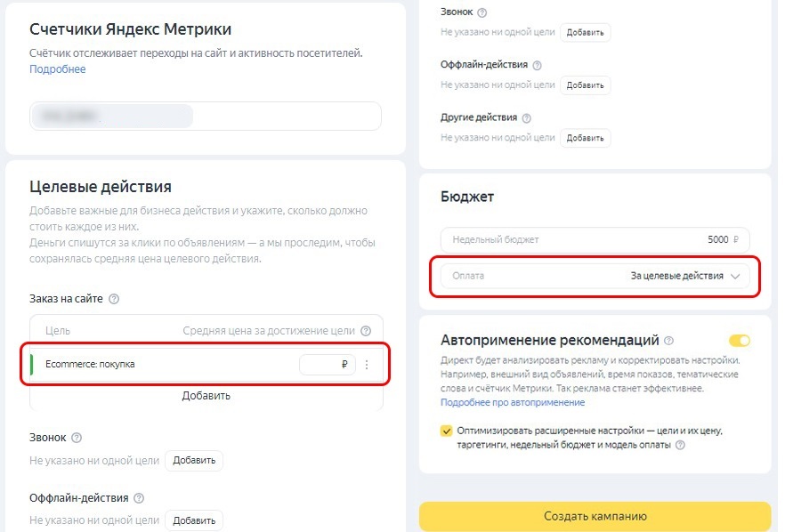
Task: Click help icon beside left Оффлайн-действия heading
Action: click(139, 498)
